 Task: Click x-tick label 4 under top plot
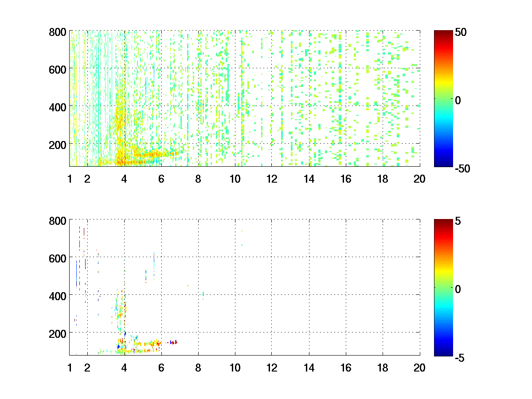[x=124, y=179]
